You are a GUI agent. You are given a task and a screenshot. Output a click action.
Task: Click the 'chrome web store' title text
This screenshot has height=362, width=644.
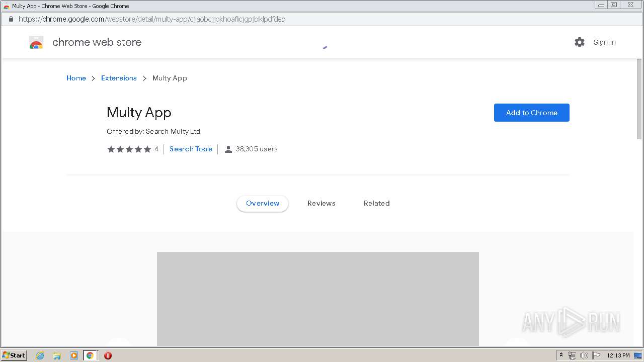(x=97, y=42)
